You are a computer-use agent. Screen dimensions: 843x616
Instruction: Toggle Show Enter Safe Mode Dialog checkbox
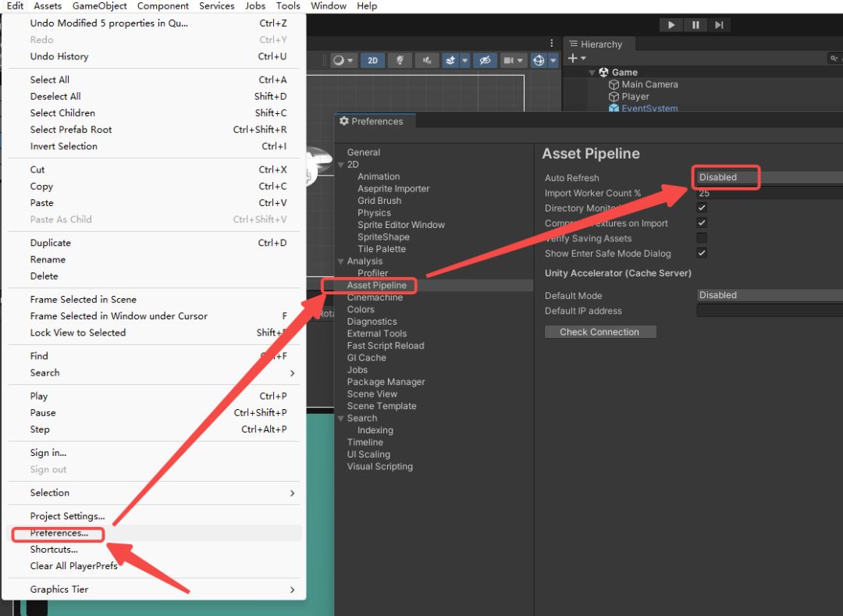702,253
